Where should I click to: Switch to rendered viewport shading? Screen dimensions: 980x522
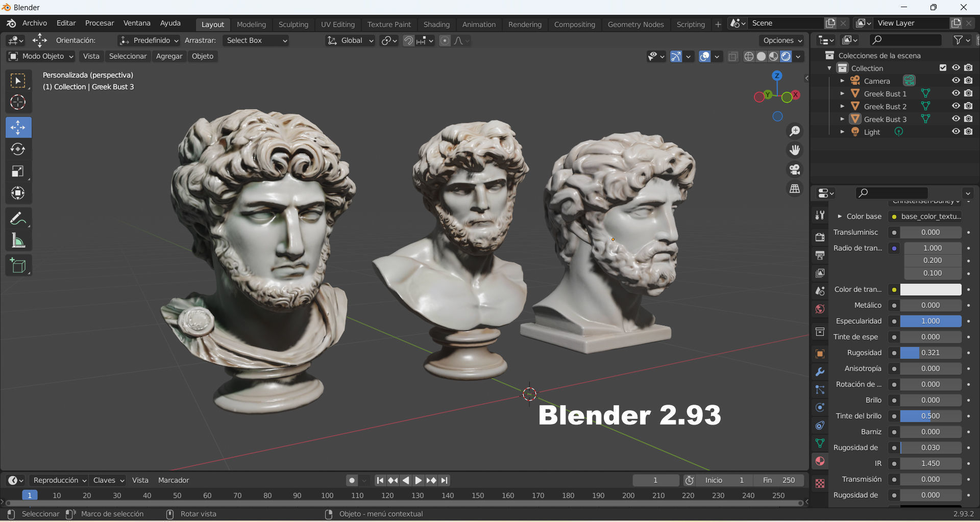point(786,57)
